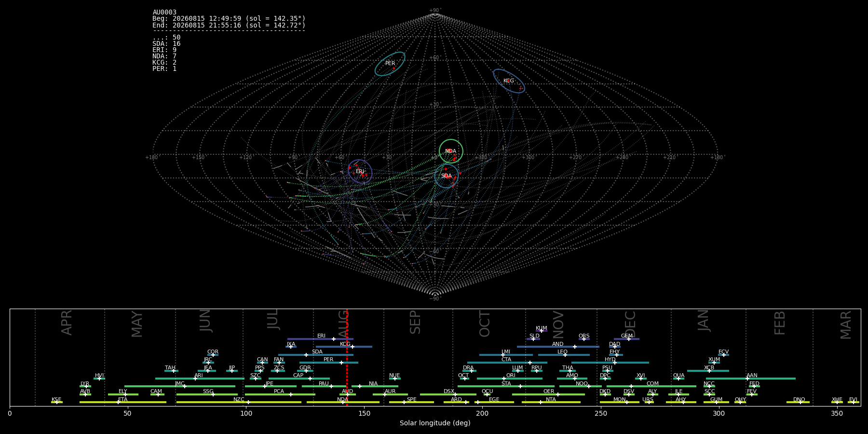Click the SDA: 16 count in legend
This screenshot has width=868, height=434.
pyautogui.click(x=166, y=44)
